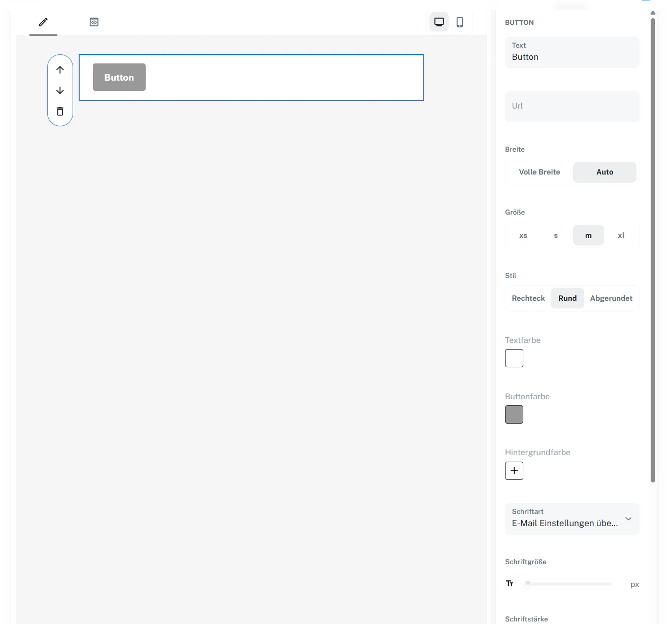Image resolution: width=672 pixels, height=624 pixels.
Task: Move block up with arrow icon
Action: [x=60, y=70]
